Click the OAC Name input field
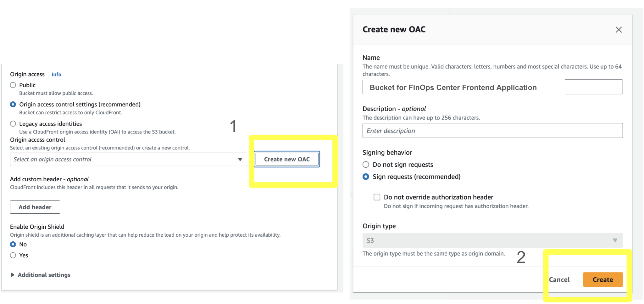Screen dimensions: 644x304 492,87
